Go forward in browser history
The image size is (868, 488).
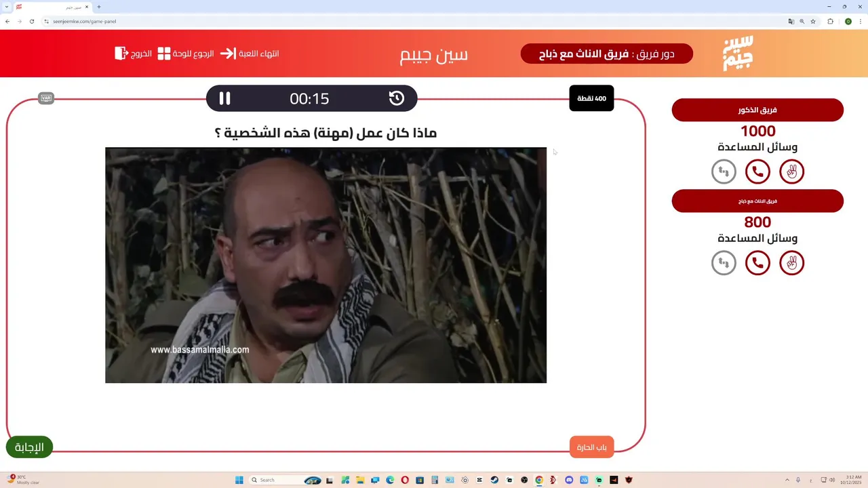pos(19,21)
